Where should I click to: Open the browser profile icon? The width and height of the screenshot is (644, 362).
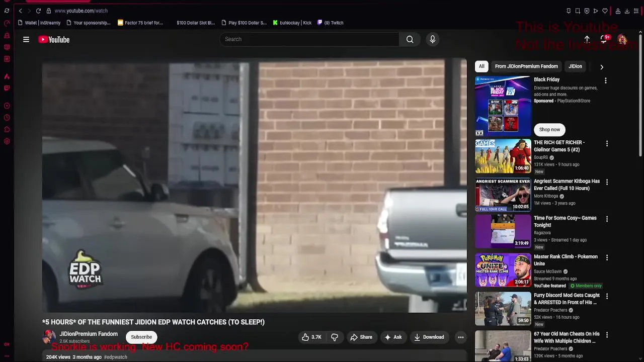point(618,11)
